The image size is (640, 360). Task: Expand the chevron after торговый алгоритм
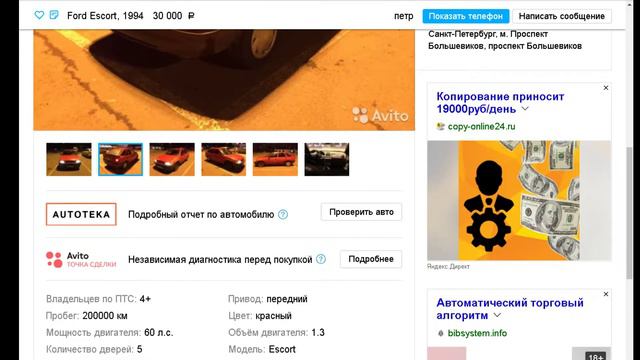(497, 316)
